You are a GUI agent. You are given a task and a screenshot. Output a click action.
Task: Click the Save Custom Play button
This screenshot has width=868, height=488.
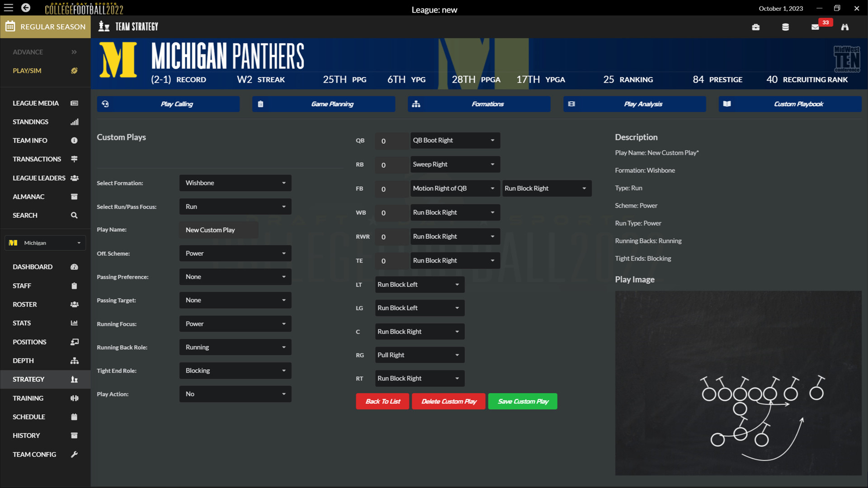[522, 401]
